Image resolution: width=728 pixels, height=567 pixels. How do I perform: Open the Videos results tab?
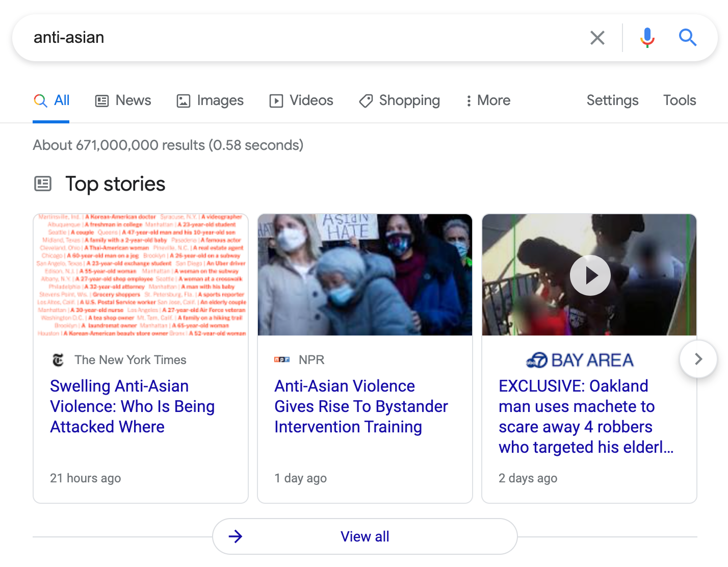(301, 100)
